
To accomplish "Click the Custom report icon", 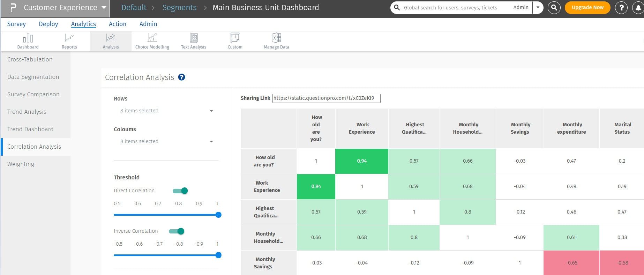I will (x=235, y=38).
